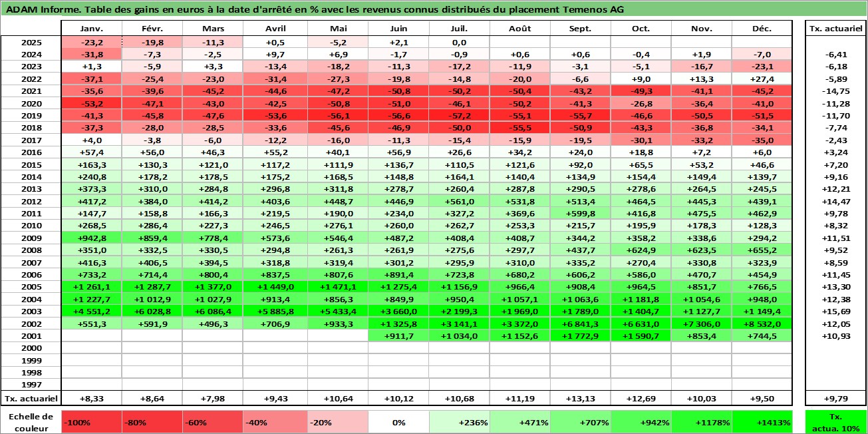868x434 pixels.
Task: Click the 1997 year row label
Action: pos(31,384)
